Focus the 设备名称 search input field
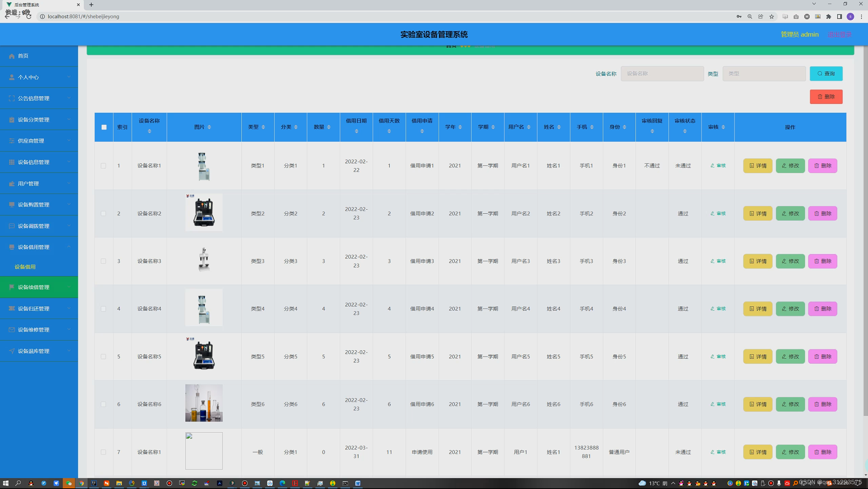Viewport: 868px width, 489px height. [x=662, y=73]
